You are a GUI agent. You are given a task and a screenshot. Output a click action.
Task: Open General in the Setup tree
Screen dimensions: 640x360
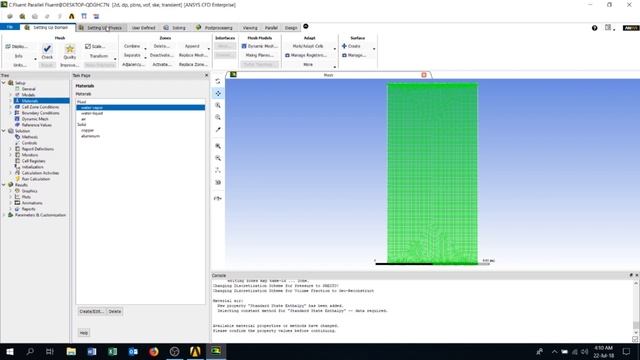coord(29,89)
